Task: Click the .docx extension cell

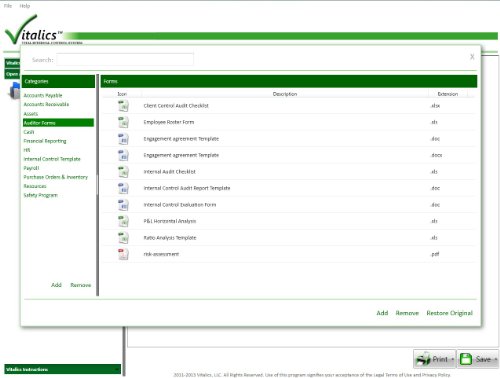Action: coord(436,155)
